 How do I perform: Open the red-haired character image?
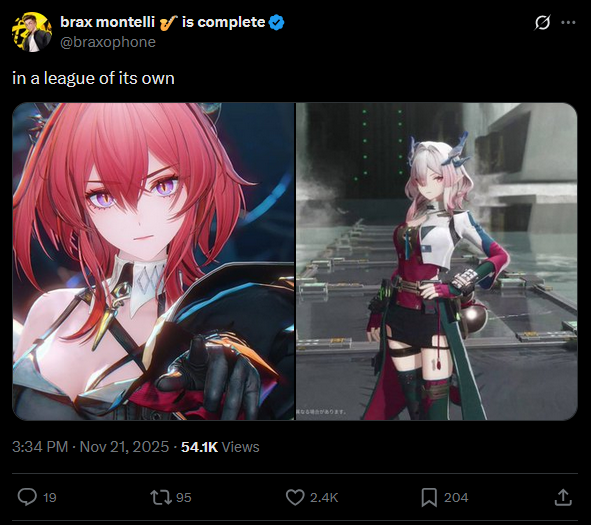(153, 261)
